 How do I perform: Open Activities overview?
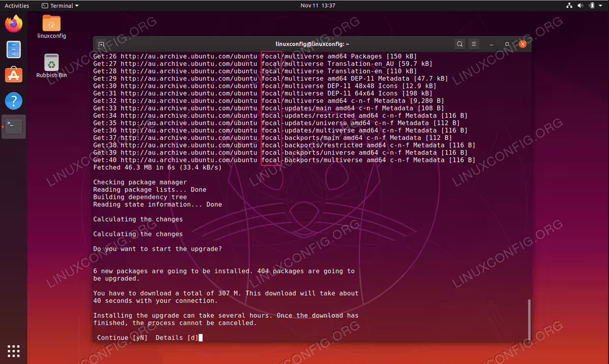[x=17, y=6]
